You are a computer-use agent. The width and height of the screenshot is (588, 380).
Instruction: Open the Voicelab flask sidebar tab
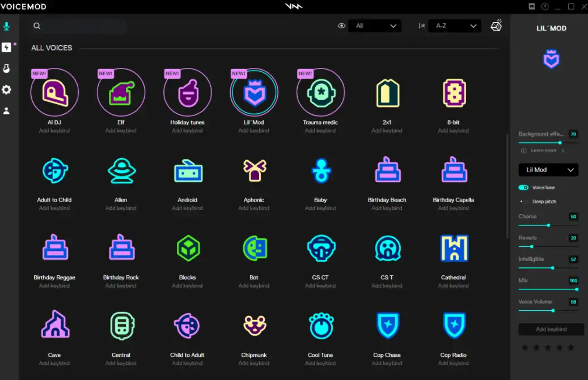pyautogui.click(x=6, y=69)
